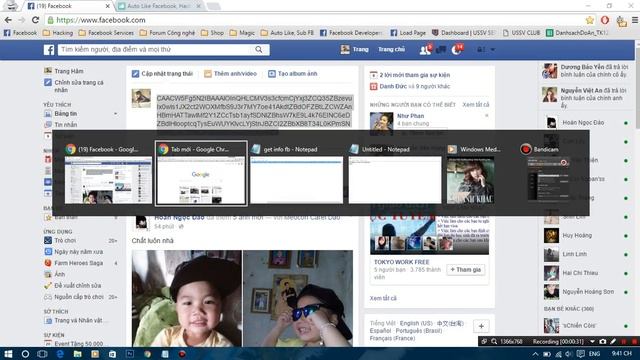This screenshot has height=360, width=640.
Task: Bookmark this page with the star icon
Action: [x=589, y=20]
